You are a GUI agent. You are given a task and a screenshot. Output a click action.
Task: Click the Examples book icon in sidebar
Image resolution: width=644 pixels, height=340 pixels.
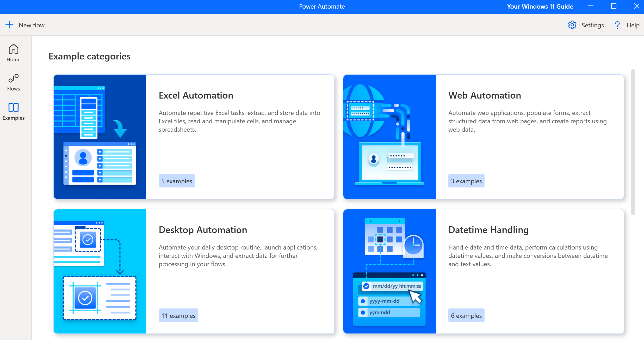[13, 107]
